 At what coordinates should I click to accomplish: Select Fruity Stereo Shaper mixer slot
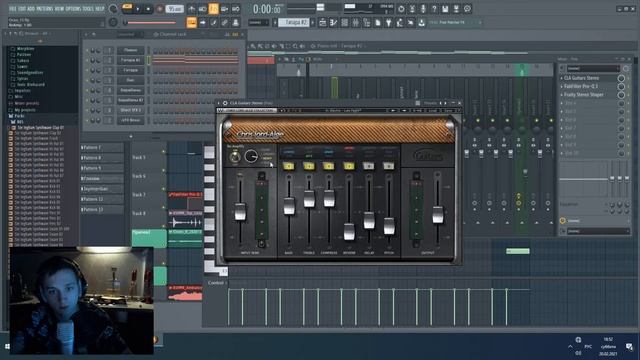click(x=584, y=94)
